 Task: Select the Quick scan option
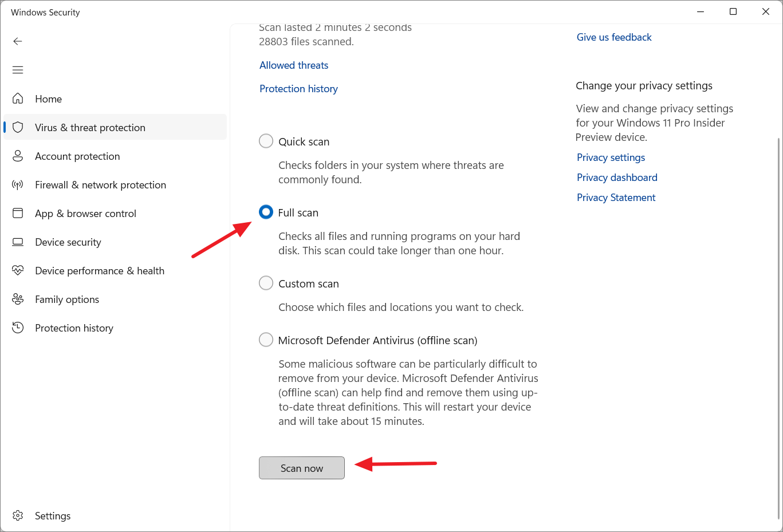266,141
